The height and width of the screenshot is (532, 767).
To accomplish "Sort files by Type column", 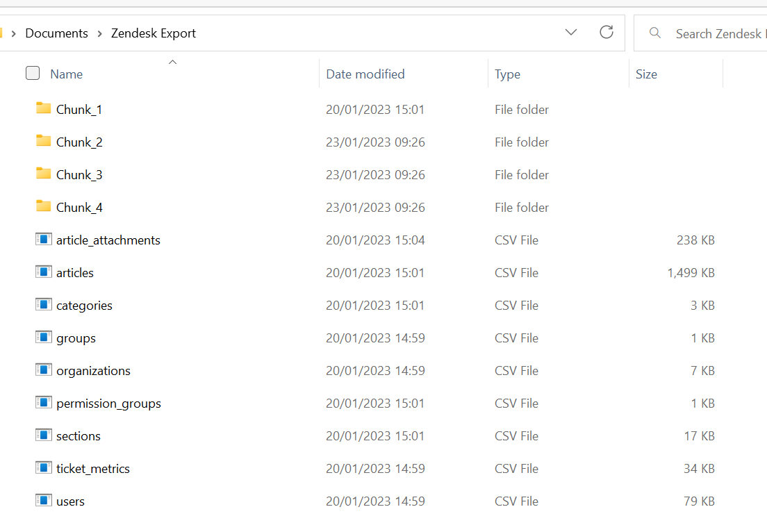I will click(507, 74).
